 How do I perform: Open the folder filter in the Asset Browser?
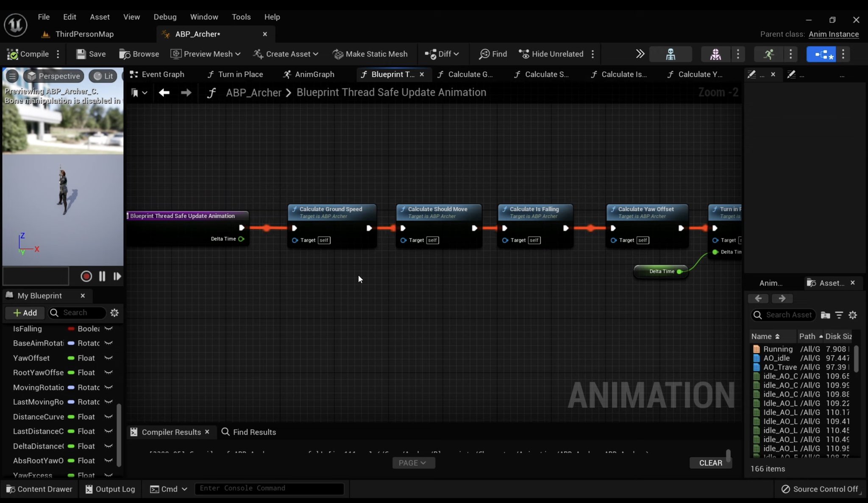[825, 315]
